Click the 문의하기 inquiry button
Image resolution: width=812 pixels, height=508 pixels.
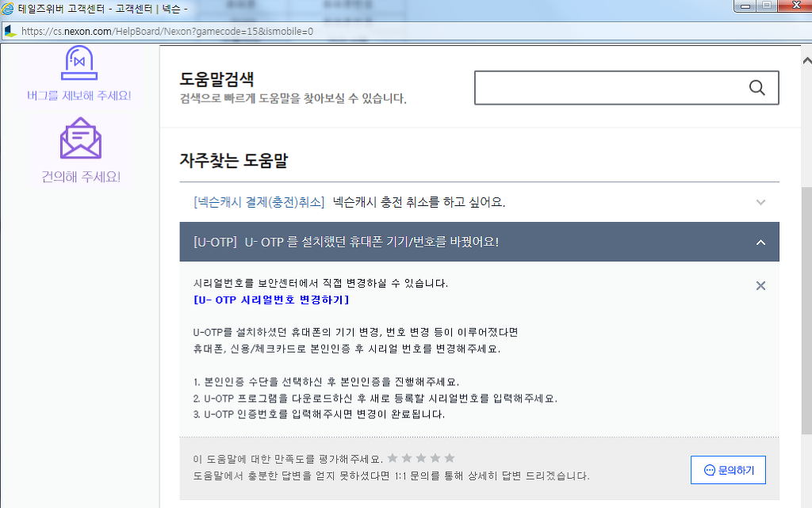point(728,470)
